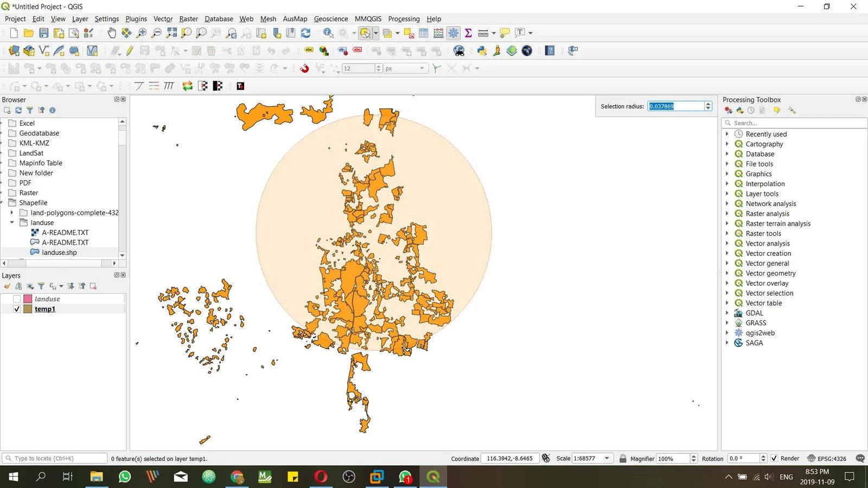Select the Pan Map hand tool
Viewport: 868px width, 488px height.
pos(112,33)
